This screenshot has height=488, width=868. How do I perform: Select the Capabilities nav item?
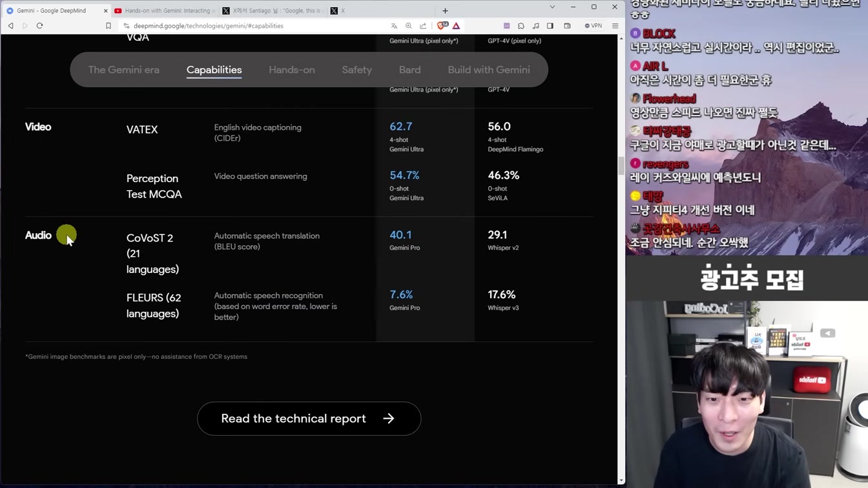coord(214,70)
